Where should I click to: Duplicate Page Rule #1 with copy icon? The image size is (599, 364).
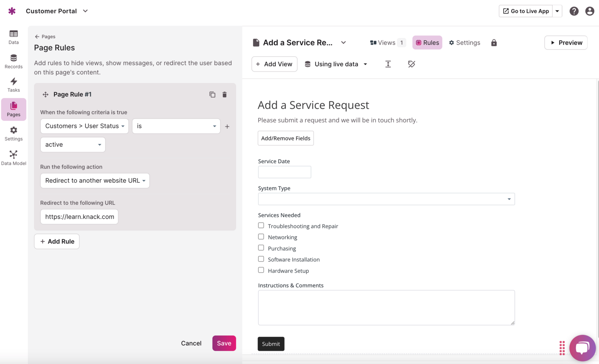click(212, 95)
